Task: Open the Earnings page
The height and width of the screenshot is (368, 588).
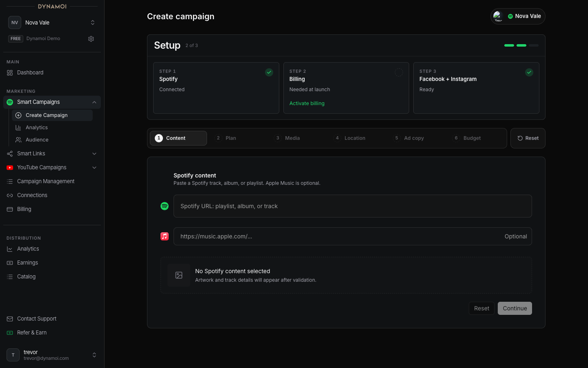Action: pos(52,263)
